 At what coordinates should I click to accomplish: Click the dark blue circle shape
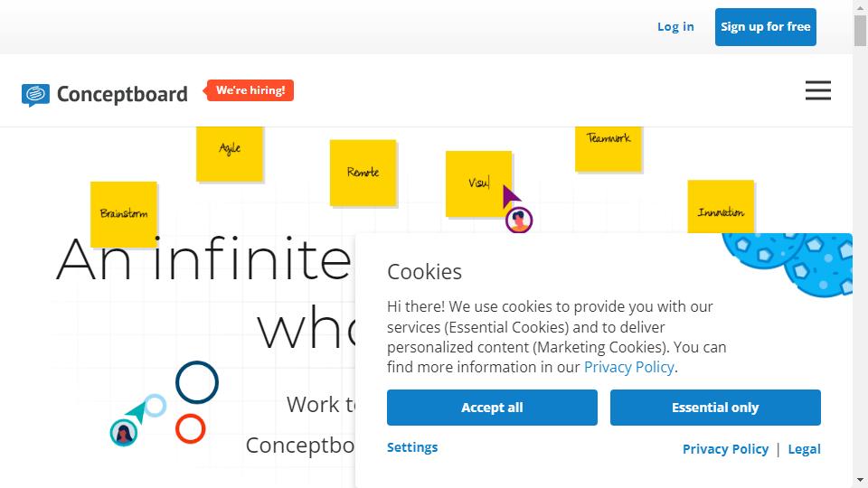[x=197, y=382]
